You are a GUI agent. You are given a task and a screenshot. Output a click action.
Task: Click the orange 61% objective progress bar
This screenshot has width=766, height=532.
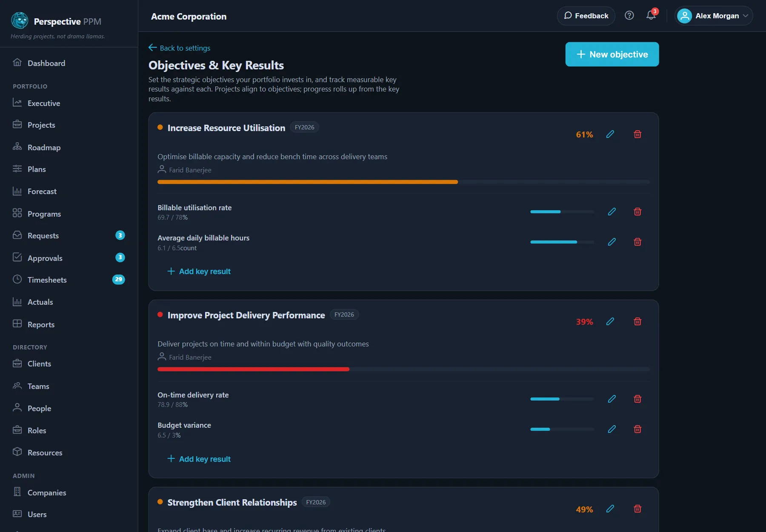[x=403, y=182]
